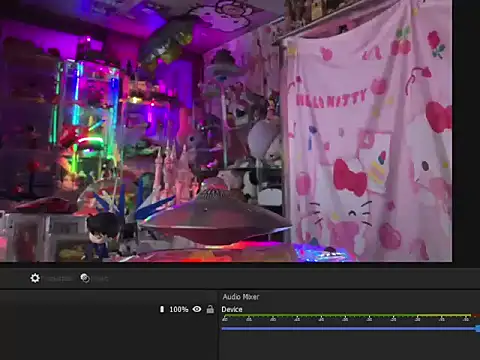Click the dimmed Filters label
Screen dimensions: 480x360
(100, 279)
